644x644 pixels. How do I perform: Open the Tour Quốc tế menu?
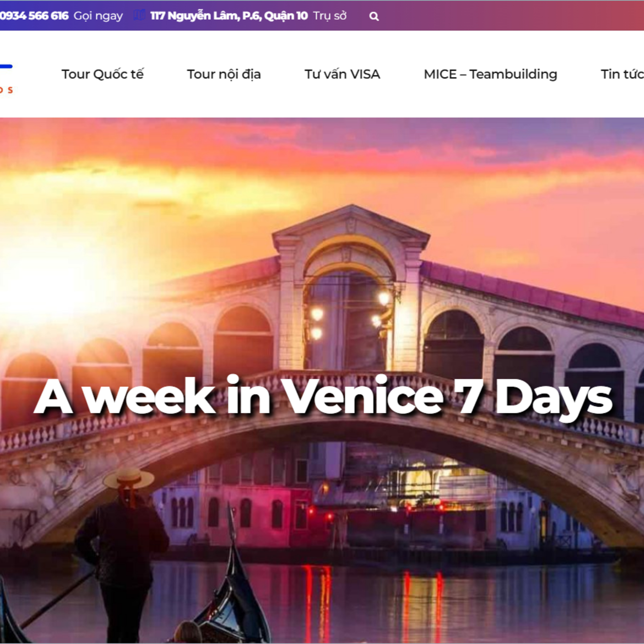(102, 74)
